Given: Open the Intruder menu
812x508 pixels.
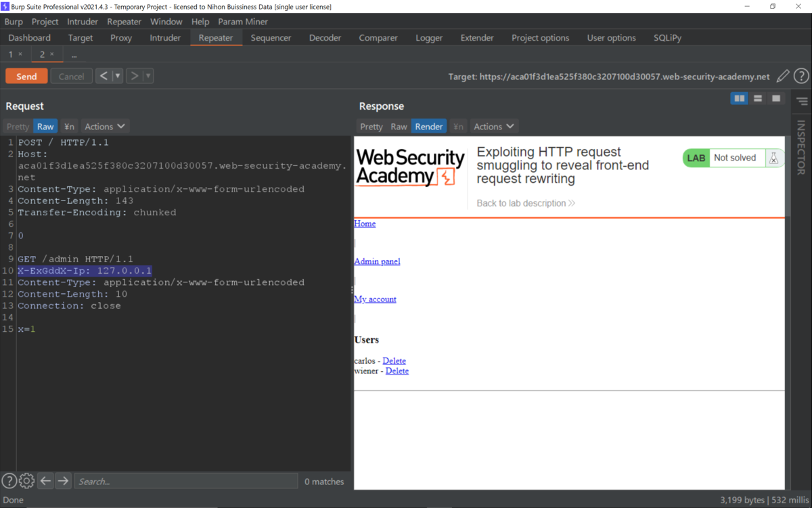Looking at the screenshot, I should click(83, 22).
